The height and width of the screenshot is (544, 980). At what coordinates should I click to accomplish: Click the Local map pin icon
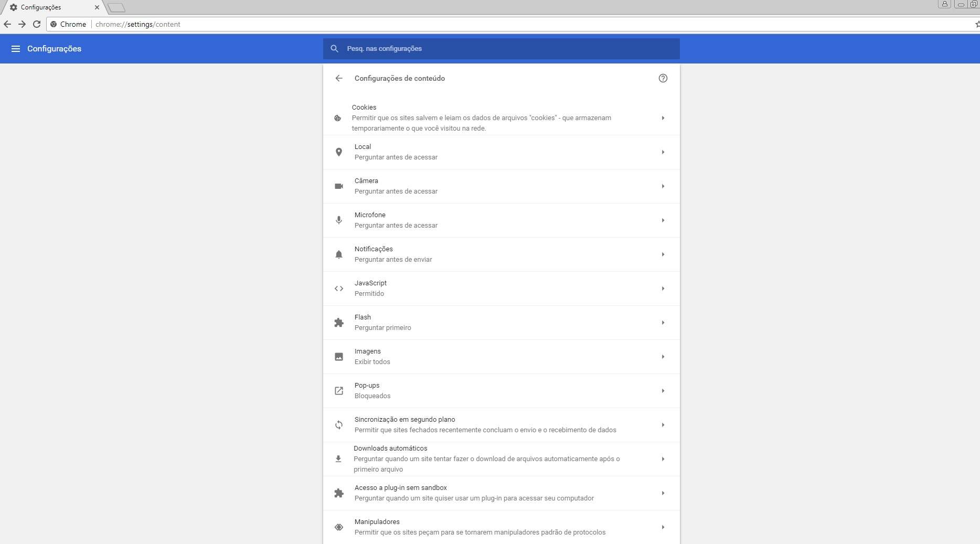pyautogui.click(x=339, y=152)
